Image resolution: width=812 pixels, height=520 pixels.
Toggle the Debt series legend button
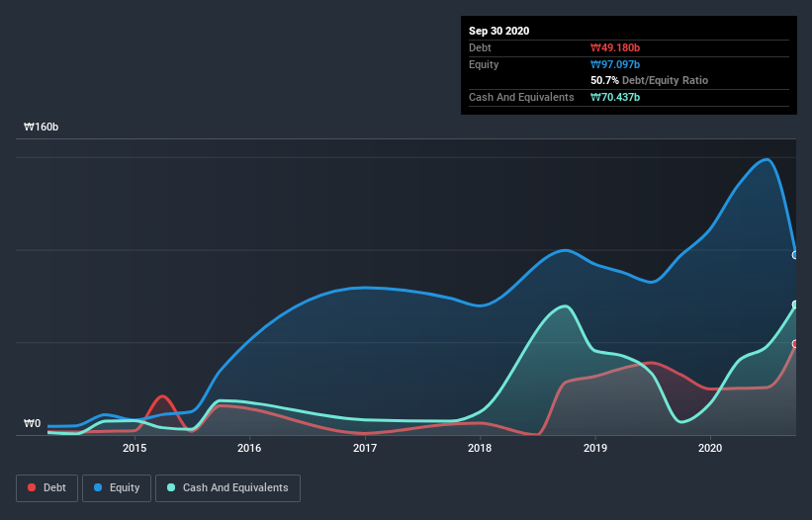coord(47,488)
